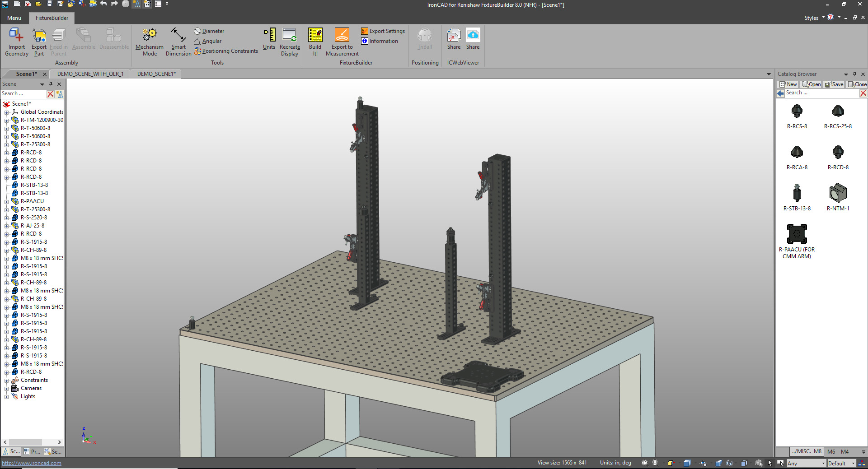The width and height of the screenshot is (868, 469).
Task: Click the Catalog Browser search field
Action: coord(822,93)
